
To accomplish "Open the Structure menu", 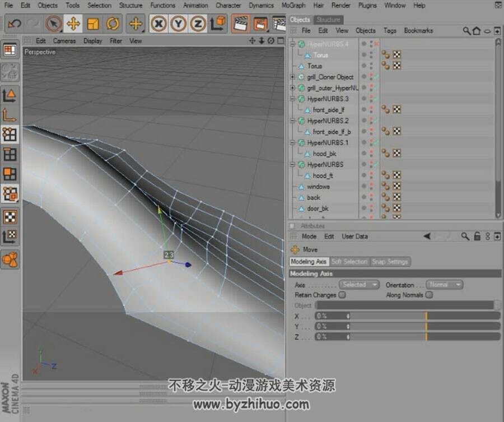I will coord(130,5).
